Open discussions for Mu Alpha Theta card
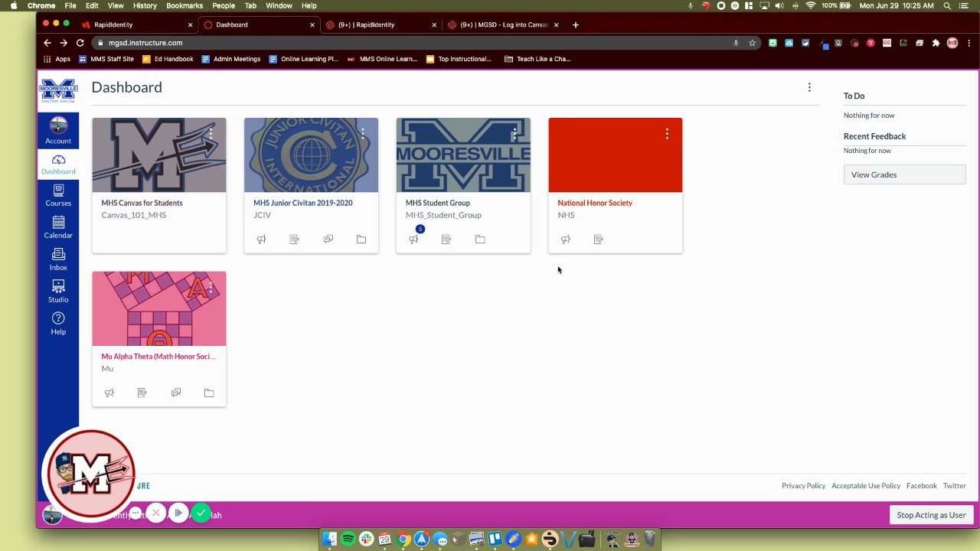Viewport: 980px width, 551px height. pos(176,393)
